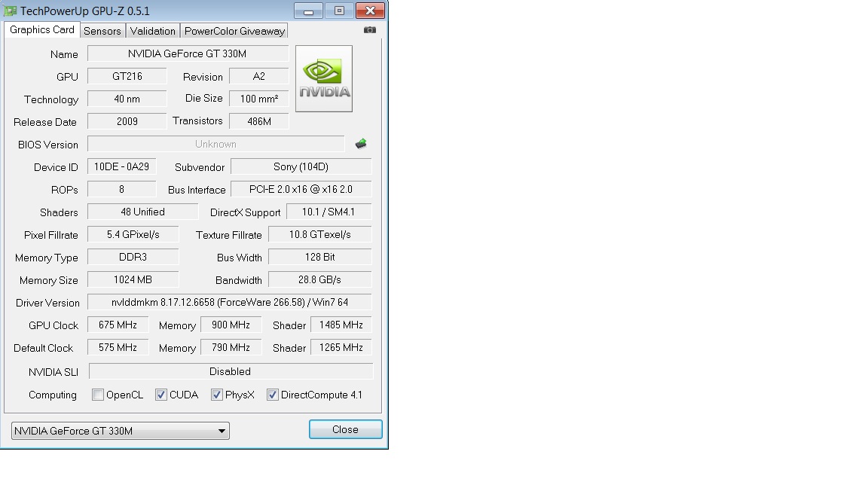Click the "Default Clock" label
The height and width of the screenshot is (488, 868).
pyautogui.click(x=43, y=349)
